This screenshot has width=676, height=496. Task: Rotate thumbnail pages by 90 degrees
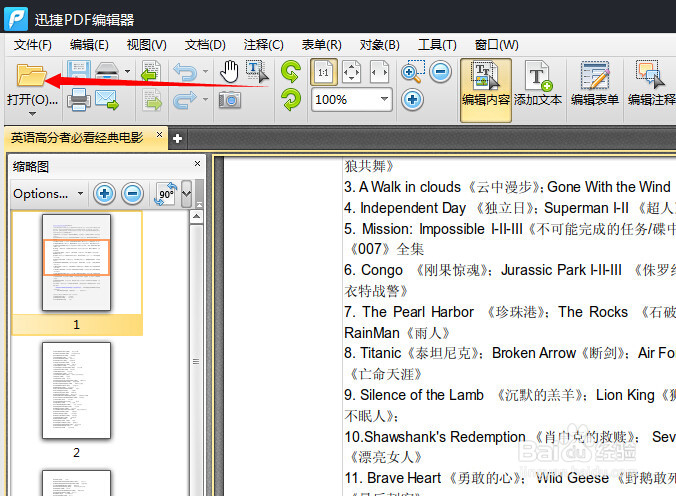pyautogui.click(x=166, y=194)
